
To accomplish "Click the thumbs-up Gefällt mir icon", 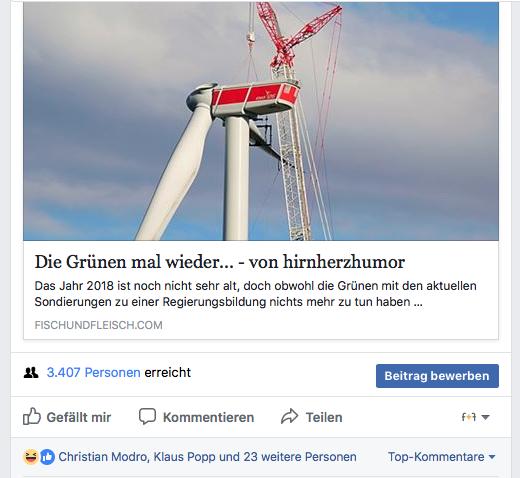I will (32, 416).
